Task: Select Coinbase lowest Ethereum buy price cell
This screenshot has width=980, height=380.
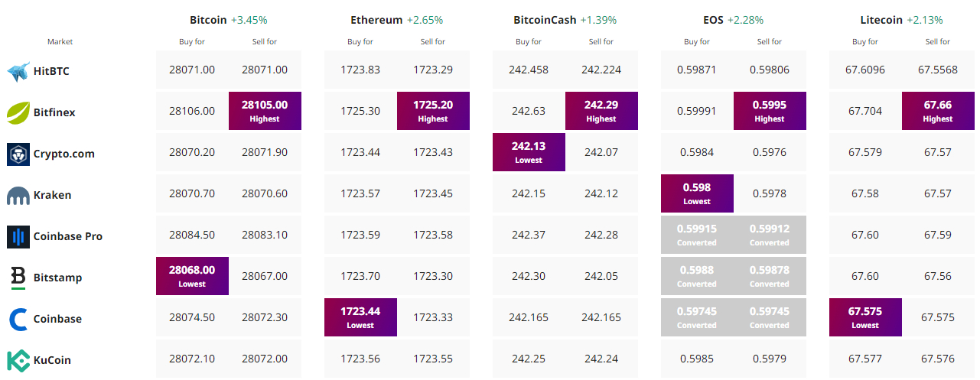Action: pyautogui.click(x=360, y=317)
